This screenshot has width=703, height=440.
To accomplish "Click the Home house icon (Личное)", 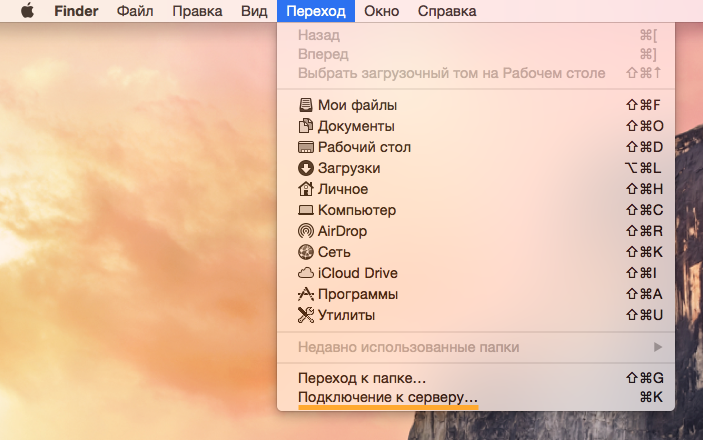I will click(306, 189).
